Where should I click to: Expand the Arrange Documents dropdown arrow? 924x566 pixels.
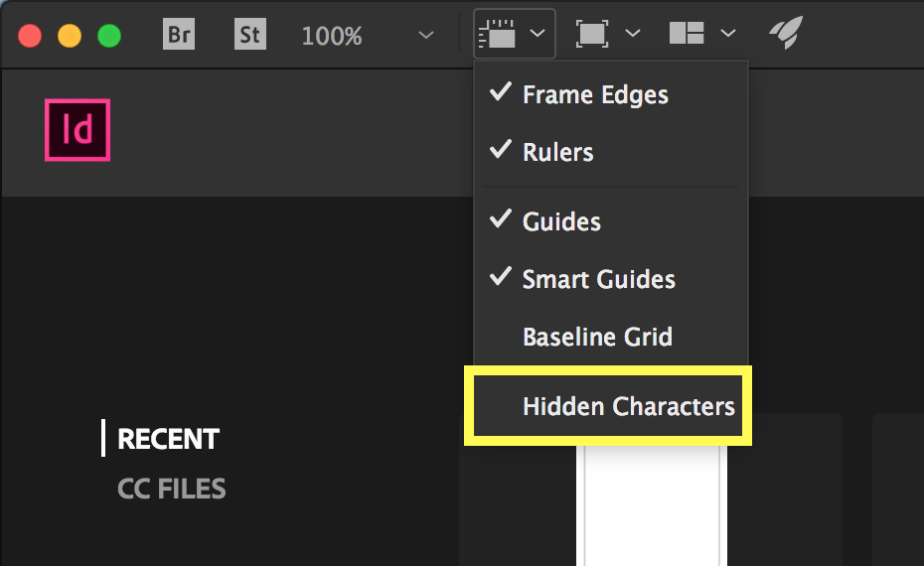[728, 35]
